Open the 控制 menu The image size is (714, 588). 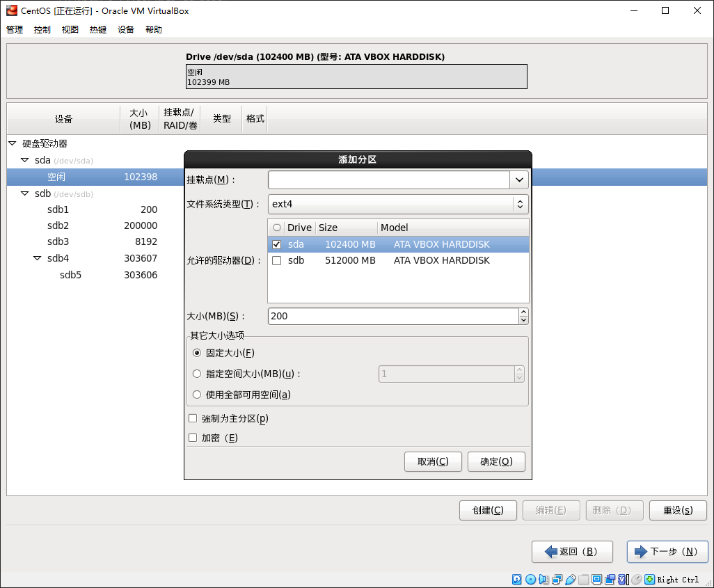coord(42,30)
